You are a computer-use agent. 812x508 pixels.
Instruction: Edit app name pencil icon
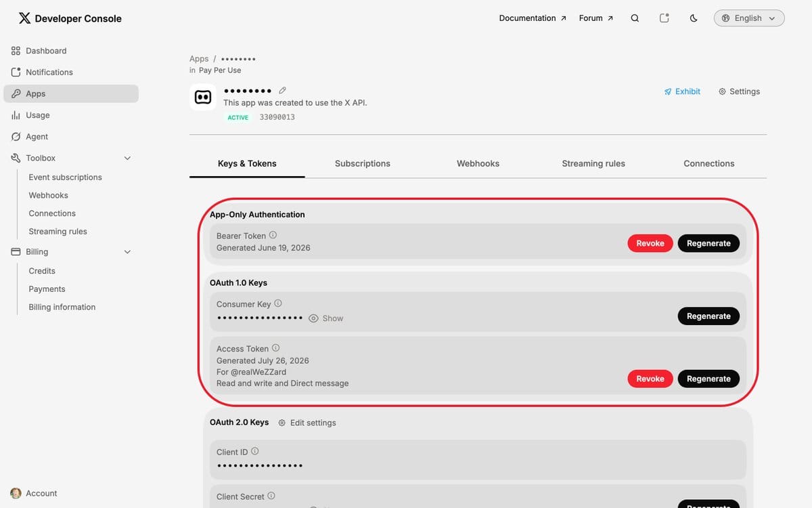283,90
